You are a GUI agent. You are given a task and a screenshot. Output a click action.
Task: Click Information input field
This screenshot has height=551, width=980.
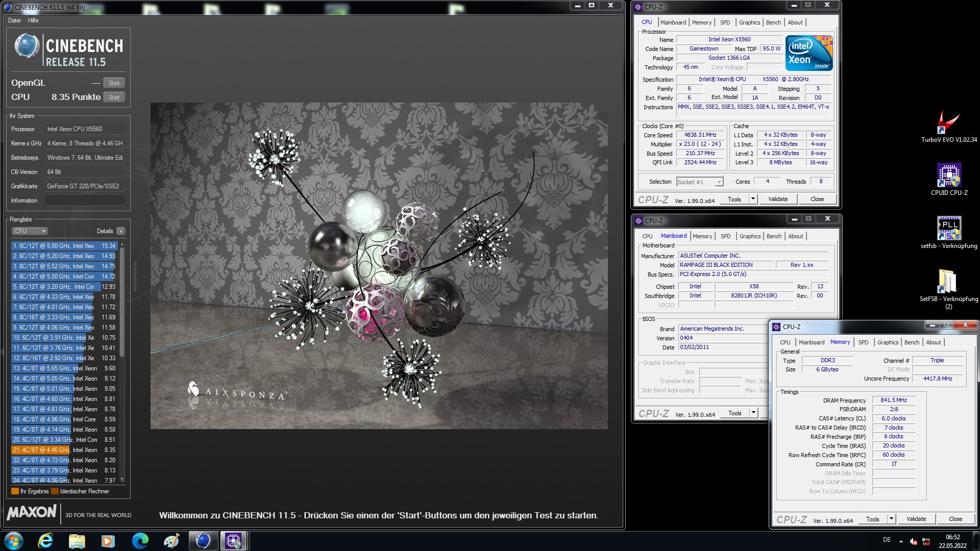pos(85,201)
